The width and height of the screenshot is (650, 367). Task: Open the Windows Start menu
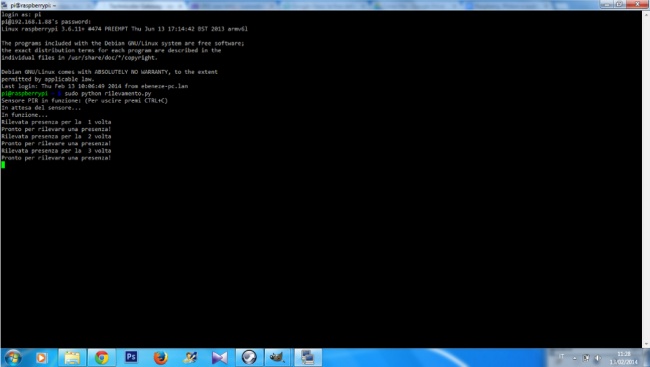point(12,357)
